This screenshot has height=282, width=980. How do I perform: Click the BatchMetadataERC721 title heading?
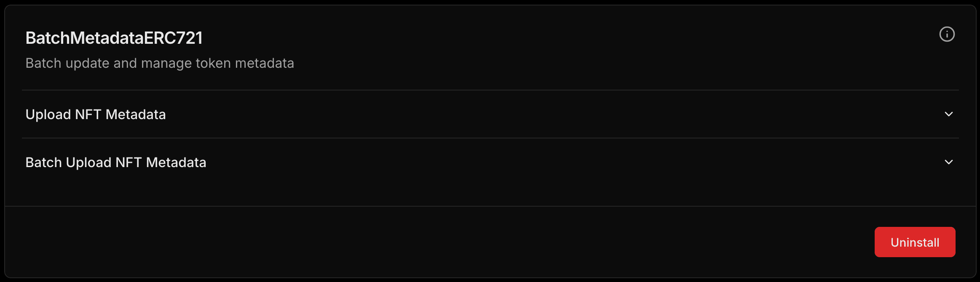click(114, 38)
